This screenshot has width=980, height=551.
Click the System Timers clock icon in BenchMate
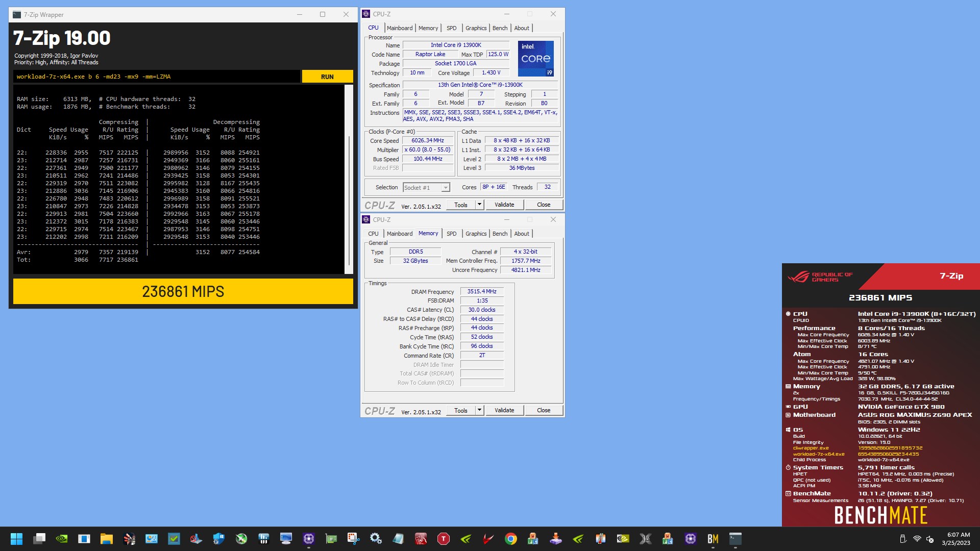(788, 467)
